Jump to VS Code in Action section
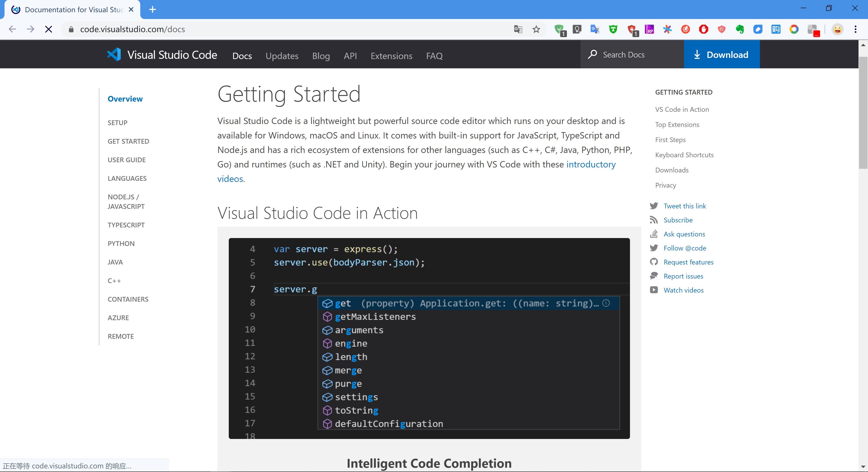 (x=682, y=109)
